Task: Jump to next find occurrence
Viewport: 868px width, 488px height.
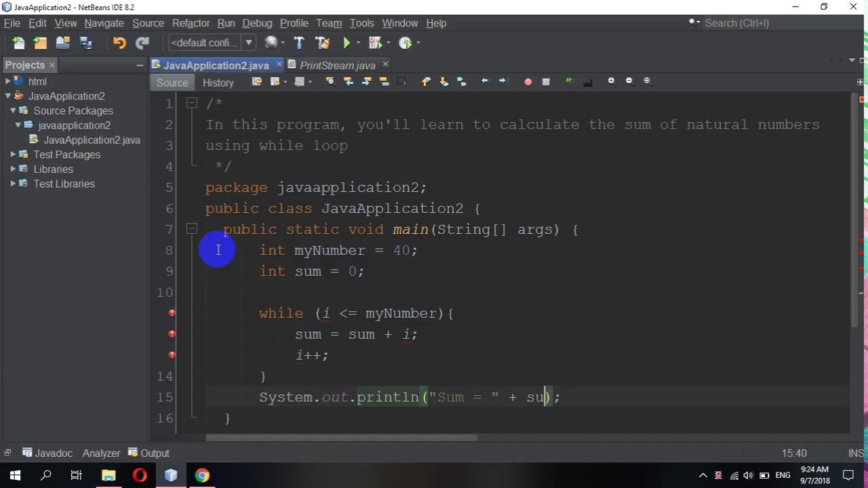Action: 366,81
